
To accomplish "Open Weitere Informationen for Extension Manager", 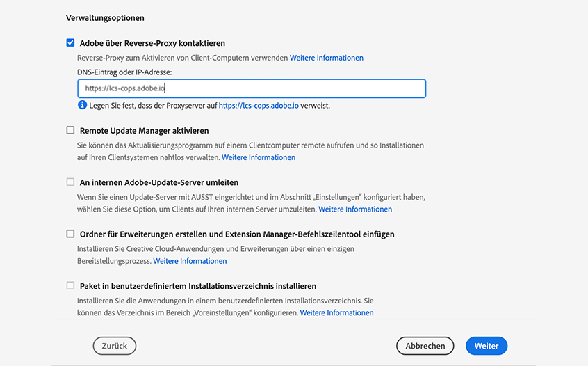I will coord(190,261).
